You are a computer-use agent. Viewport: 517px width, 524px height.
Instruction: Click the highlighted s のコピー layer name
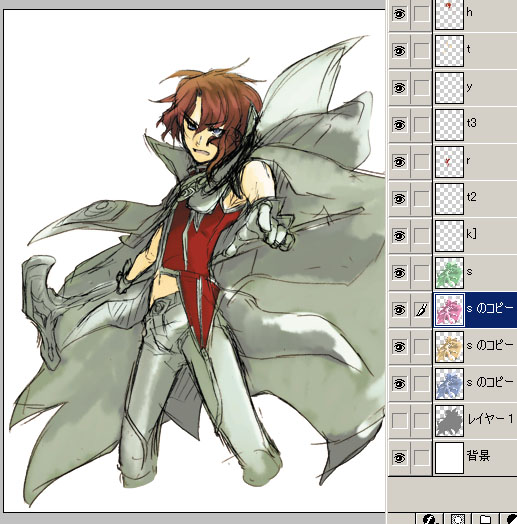490,308
